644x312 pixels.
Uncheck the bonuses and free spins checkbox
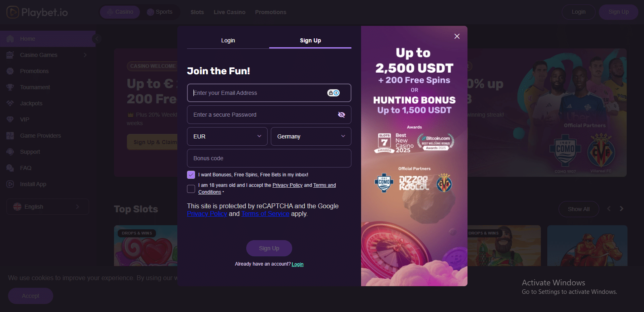tap(191, 175)
